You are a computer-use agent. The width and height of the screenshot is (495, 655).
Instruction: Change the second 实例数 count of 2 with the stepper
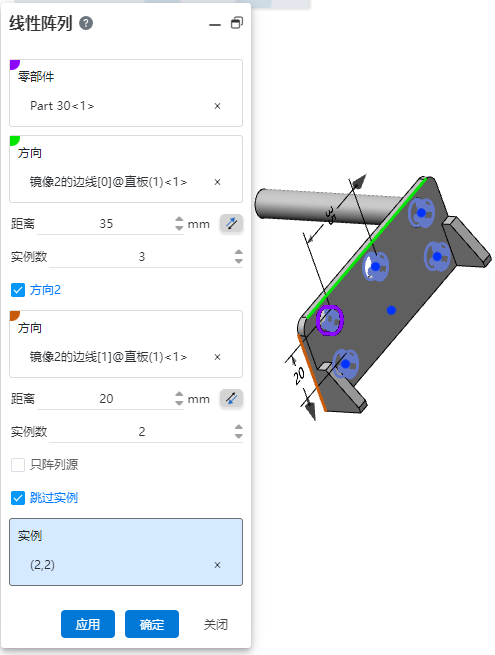coord(239,432)
